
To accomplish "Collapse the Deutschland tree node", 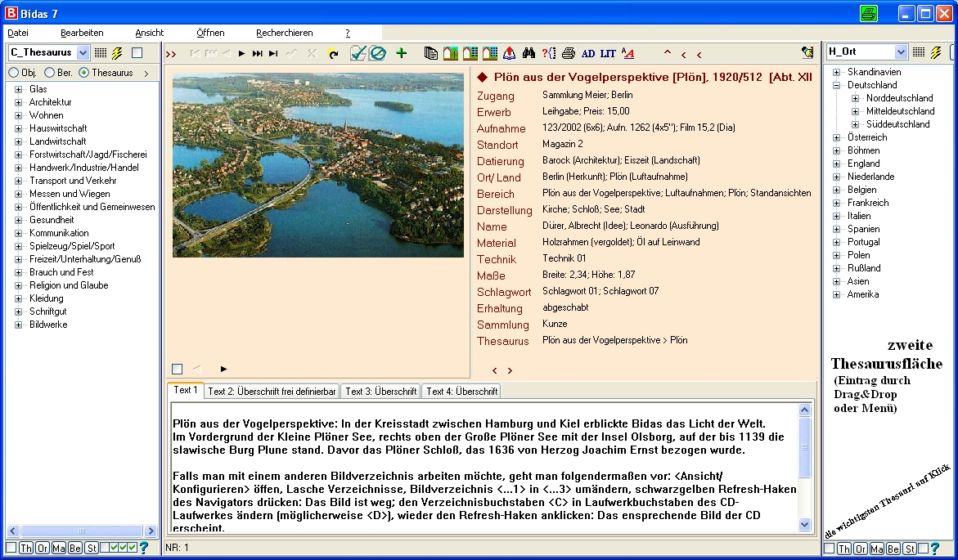I will [x=836, y=86].
